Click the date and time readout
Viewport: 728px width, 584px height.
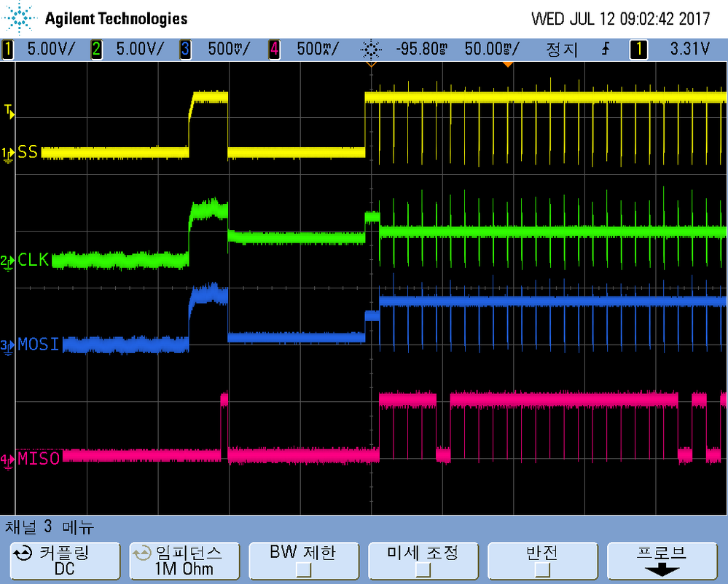(620, 19)
